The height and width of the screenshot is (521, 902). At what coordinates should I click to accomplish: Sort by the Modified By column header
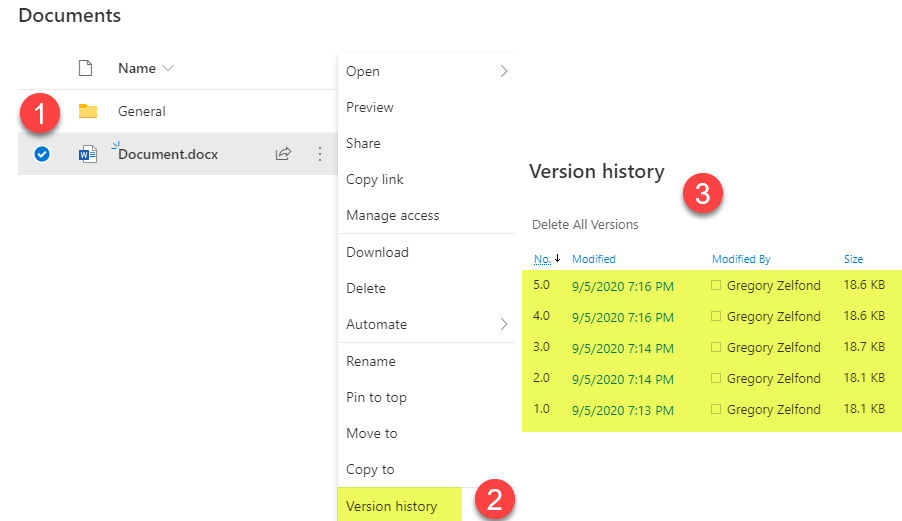click(x=741, y=259)
